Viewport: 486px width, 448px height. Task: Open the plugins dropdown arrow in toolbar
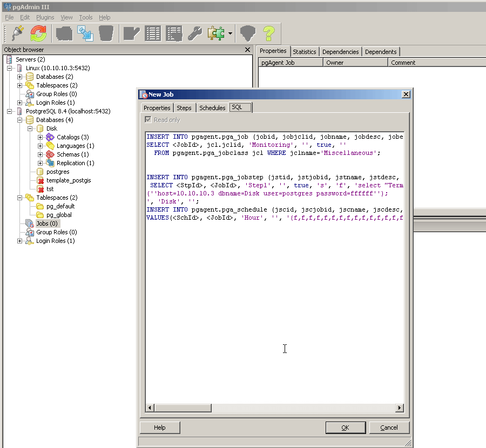point(230,33)
